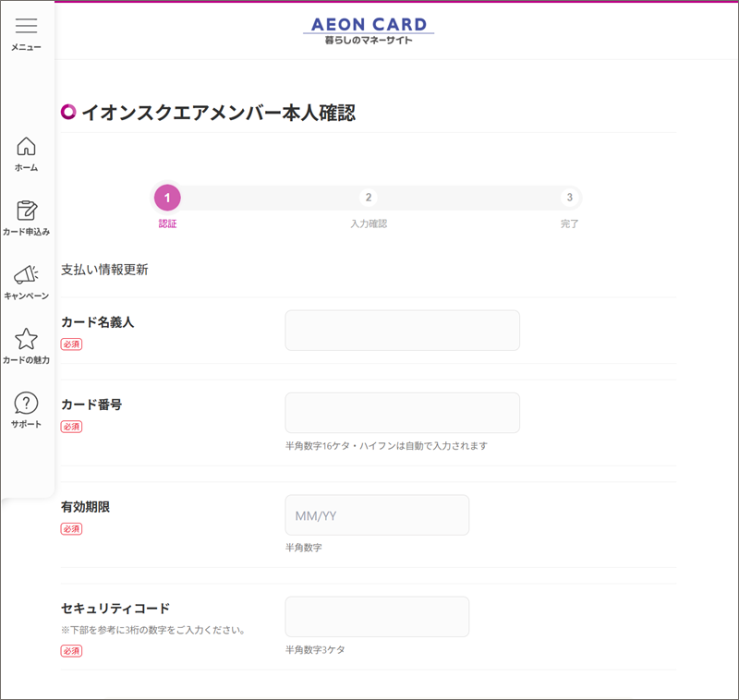Screen dimensions: 739x700
Task: Click the 暮らしのマネーサイト tagline
Action: click(x=369, y=41)
